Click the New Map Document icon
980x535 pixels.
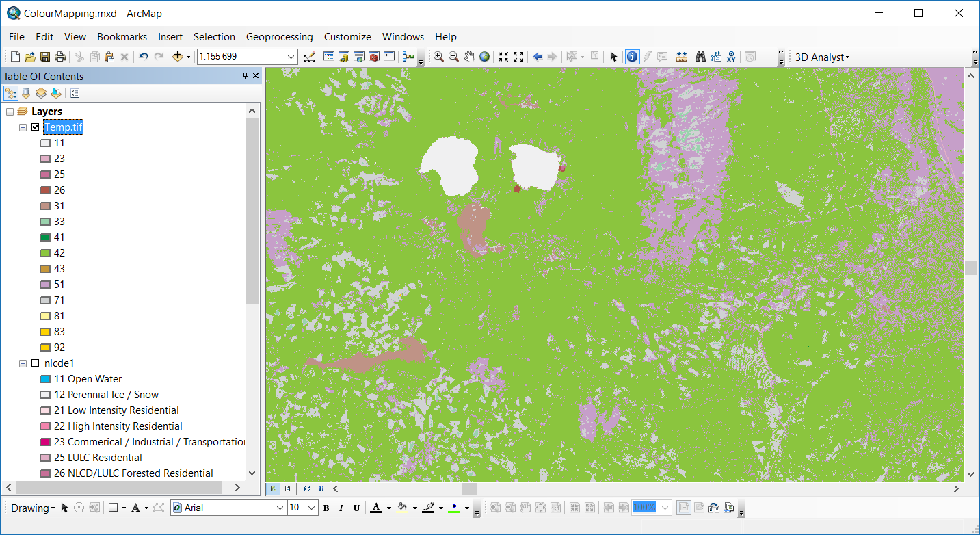(16, 57)
